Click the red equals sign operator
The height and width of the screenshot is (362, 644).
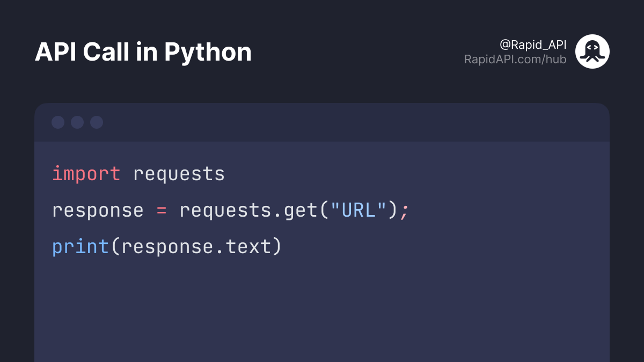point(162,210)
